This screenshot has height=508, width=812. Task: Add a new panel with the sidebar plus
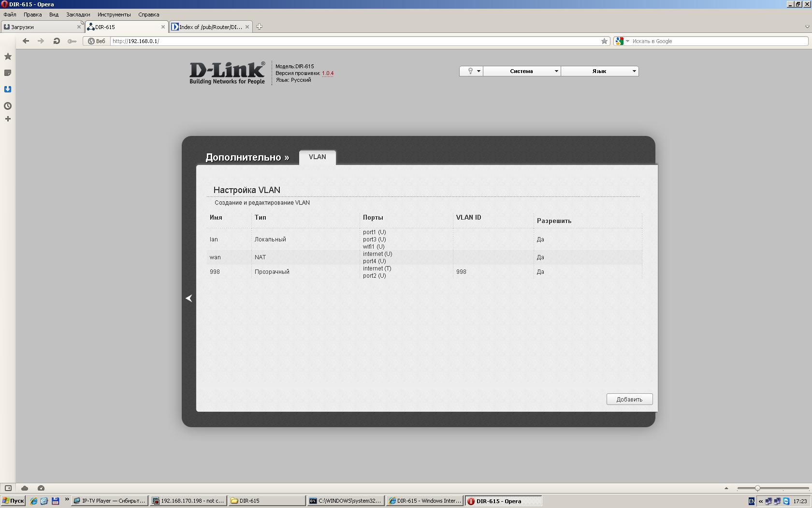coord(8,119)
